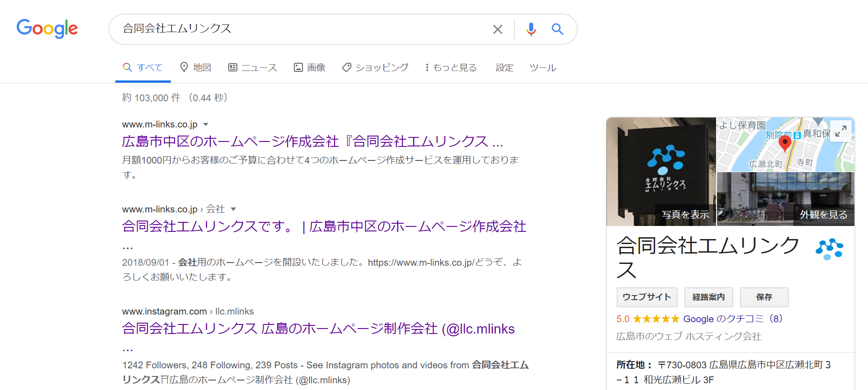Click 広島市のウェブ ホスティング会社 category text
This screenshot has width=868, height=390.
[x=689, y=336]
